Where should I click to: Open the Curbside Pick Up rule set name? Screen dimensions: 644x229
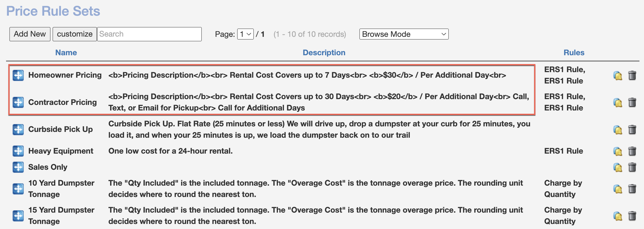pyautogui.click(x=60, y=129)
